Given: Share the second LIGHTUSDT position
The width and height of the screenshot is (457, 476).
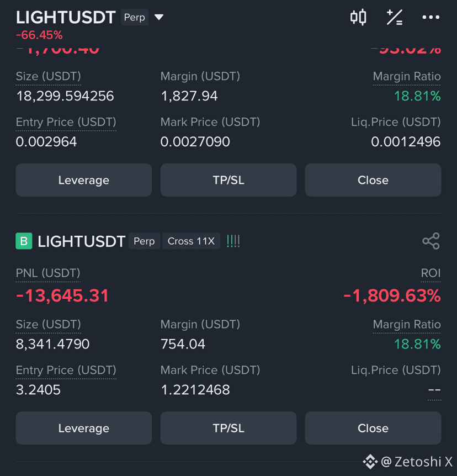Looking at the screenshot, I should pos(431,241).
